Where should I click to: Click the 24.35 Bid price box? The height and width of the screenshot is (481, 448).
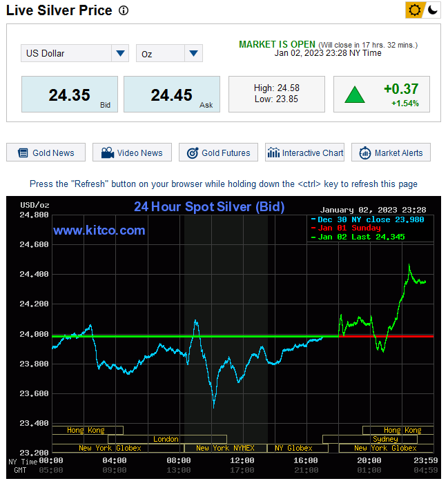pyautogui.click(x=70, y=95)
